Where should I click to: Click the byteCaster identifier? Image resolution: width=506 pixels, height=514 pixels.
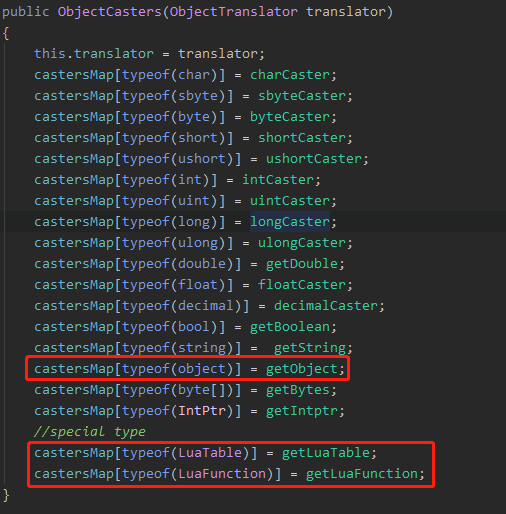point(290,117)
